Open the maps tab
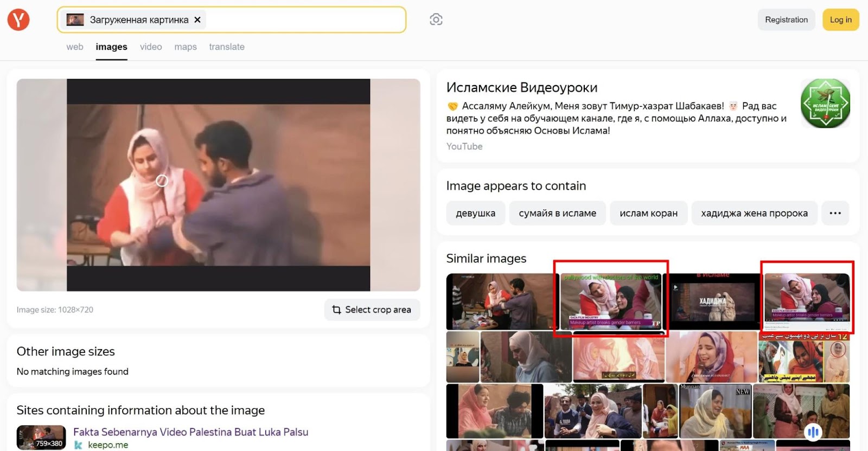Image resolution: width=868 pixels, height=451 pixels. tap(186, 47)
